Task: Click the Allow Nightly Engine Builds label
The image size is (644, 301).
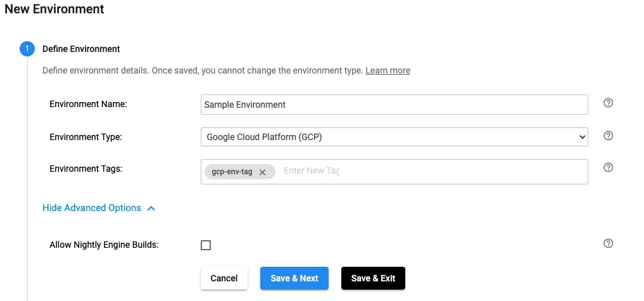Action: click(104, 245)
